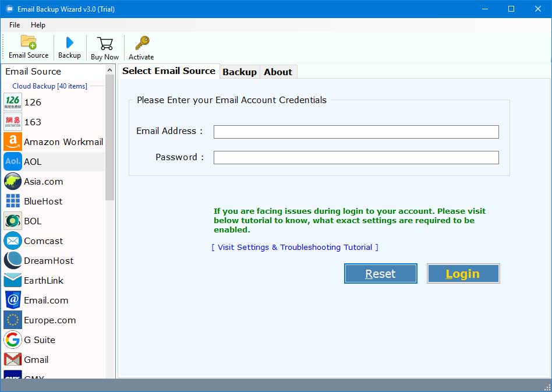
Task: Click the Reset button
Action: tap(381, 274)
